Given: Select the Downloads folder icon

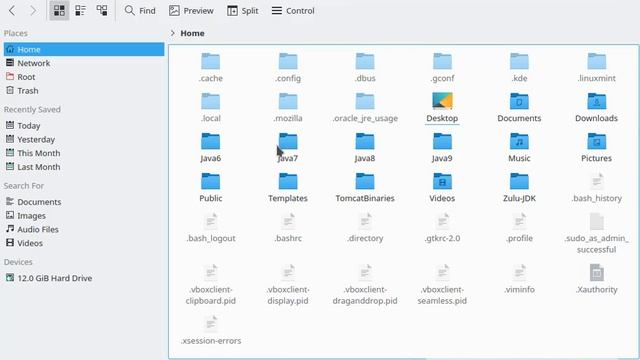Looking at the screenshot, I should click(596, 101).
